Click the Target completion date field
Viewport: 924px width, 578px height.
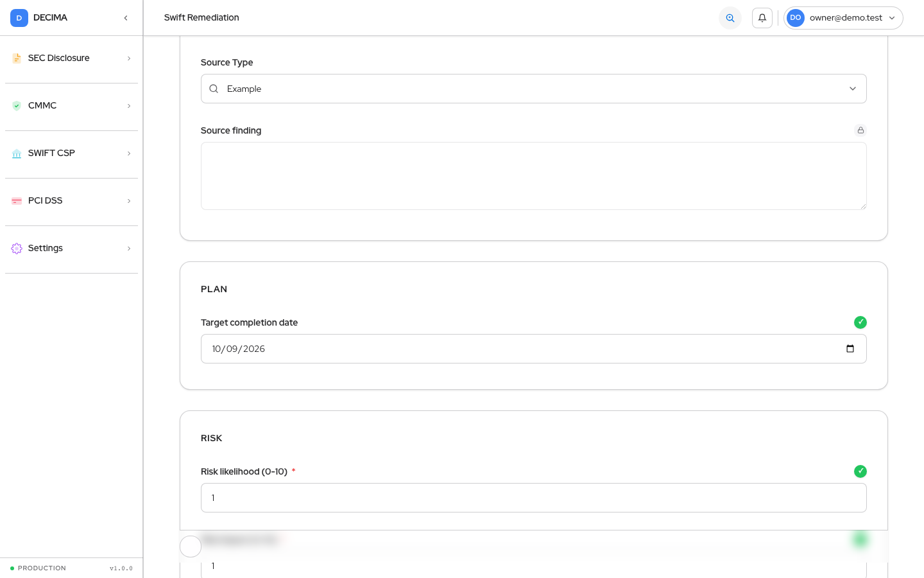pyautogui.click(x=534, y=349)
